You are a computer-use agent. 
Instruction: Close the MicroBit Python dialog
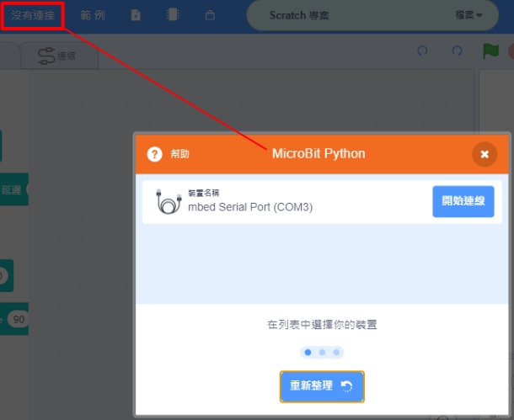tap(484, 154)
